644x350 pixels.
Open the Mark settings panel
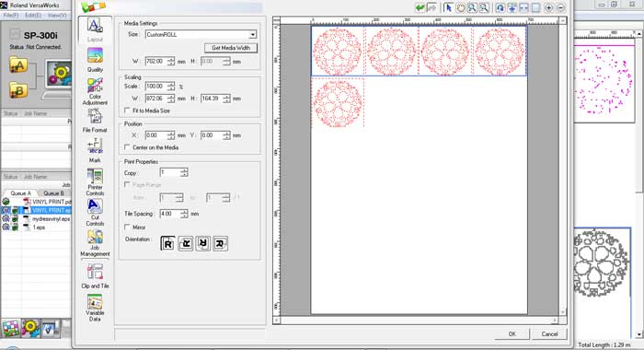click(95, 150)
